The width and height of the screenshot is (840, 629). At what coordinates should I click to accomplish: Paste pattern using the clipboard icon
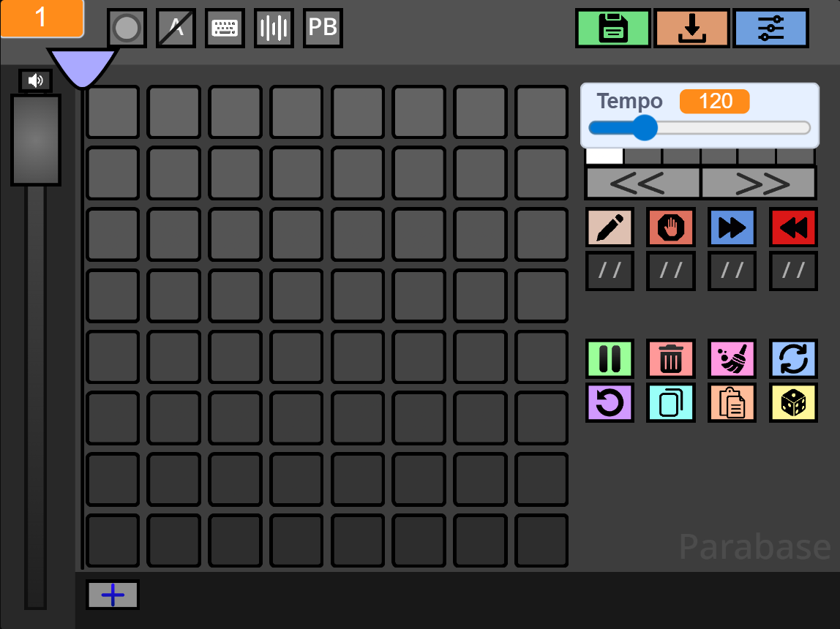[732, 402]
